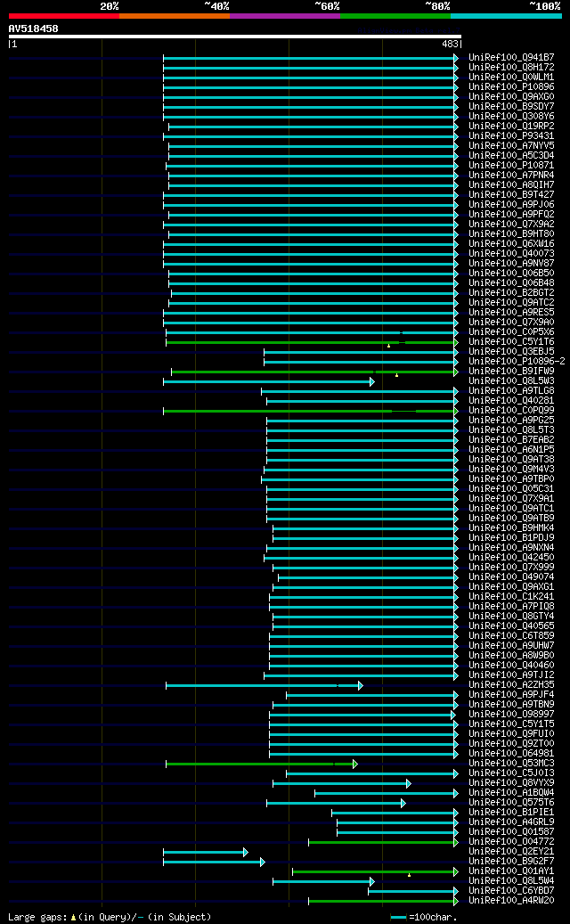The height and width of the screenshot is (924, 570).
Task: Click the '=100char.' scale bar legend
Action: (424, 917)
